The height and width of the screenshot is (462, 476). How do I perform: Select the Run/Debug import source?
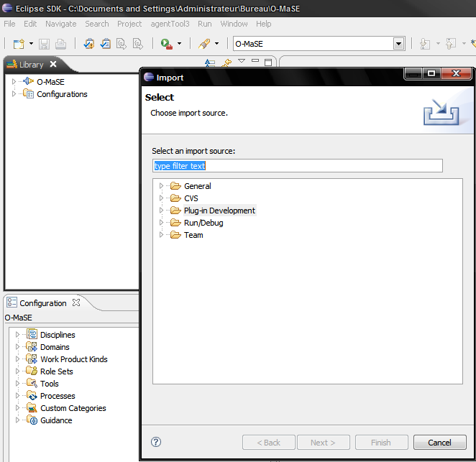(203, 223)
